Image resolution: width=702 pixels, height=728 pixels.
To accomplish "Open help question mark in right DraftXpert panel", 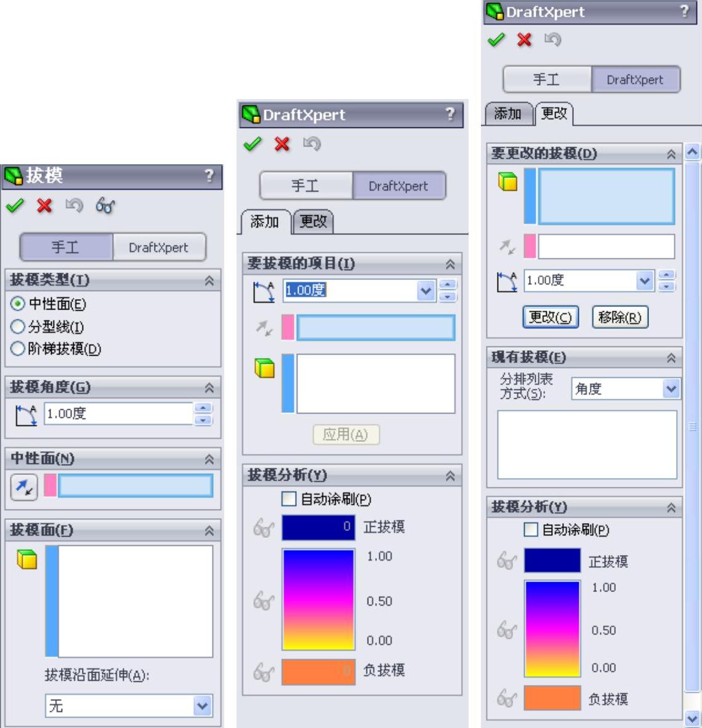I will click(x=684, y=11).
